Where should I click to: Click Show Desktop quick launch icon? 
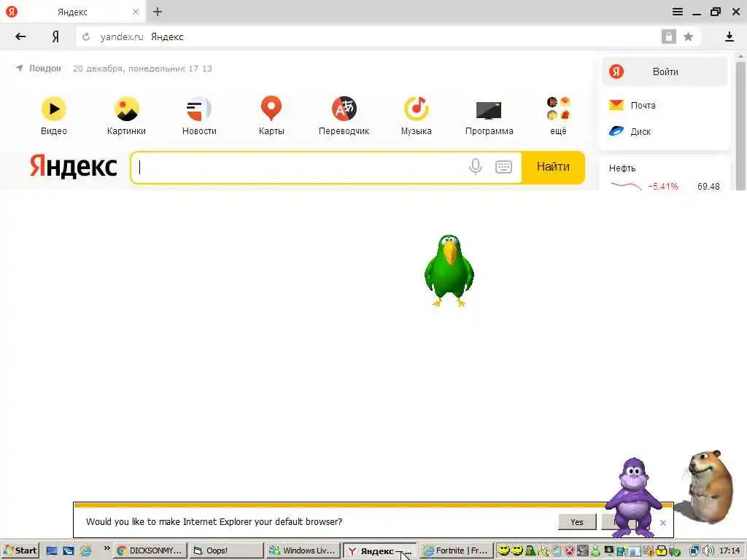(52, 551)
